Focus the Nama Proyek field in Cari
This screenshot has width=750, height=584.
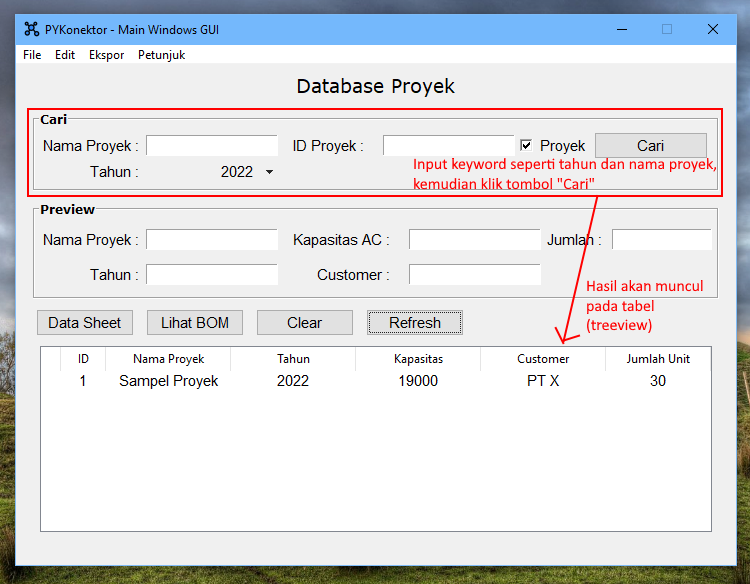211,145
